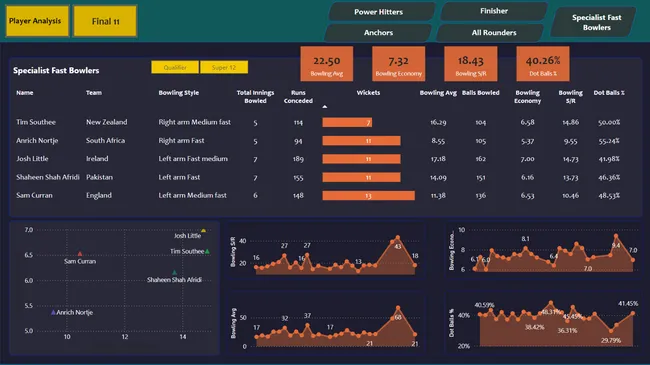Sort by Total Innings Bowled header
The height and width of the screenshot is (365, 650).
pyautogui.click(x=255, y=97)
